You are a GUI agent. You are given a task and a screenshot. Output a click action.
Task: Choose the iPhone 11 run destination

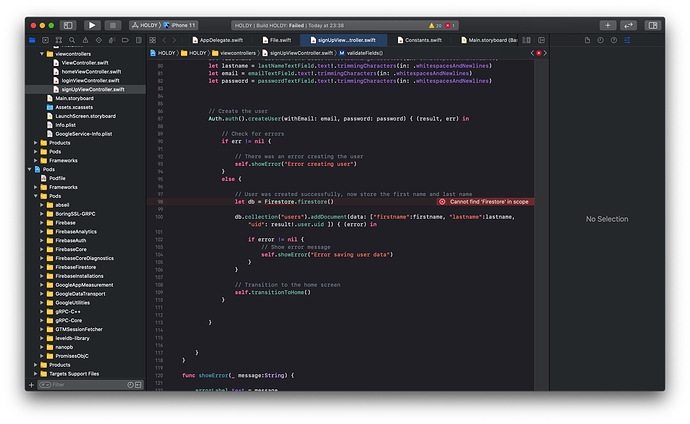(180, 26)
